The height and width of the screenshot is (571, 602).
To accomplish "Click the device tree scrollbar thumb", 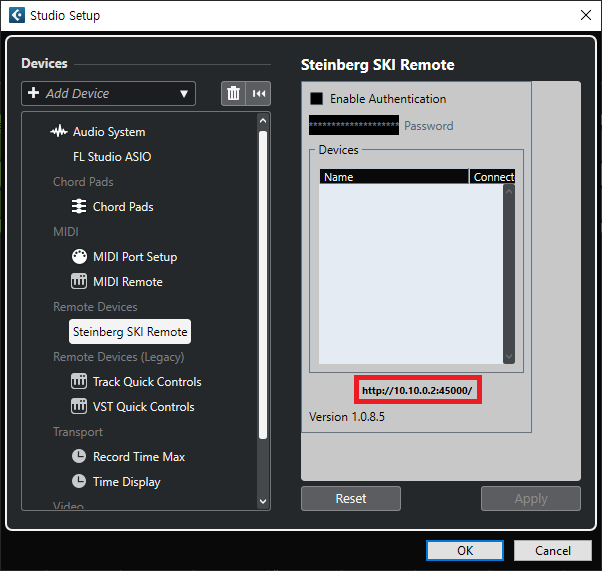I will click(x=263, y=285).
